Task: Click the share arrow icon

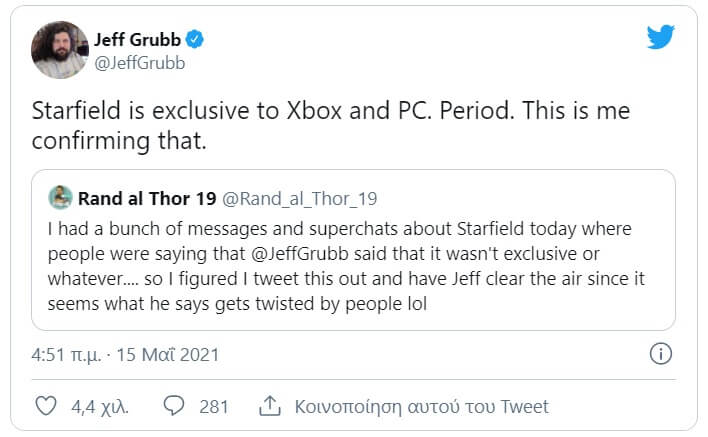Action: pyautogui.click(x=269, y=407)
